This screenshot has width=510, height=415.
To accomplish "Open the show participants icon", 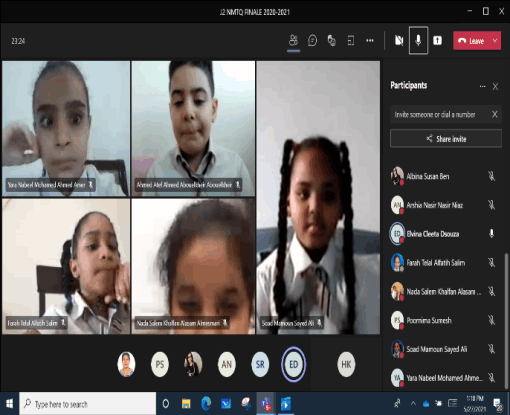I will pyautogui.click(x=293, y=41).
